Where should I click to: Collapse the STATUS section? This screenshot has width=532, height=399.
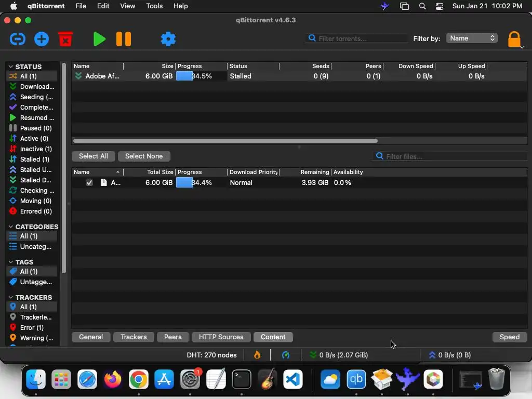[10, 66]
